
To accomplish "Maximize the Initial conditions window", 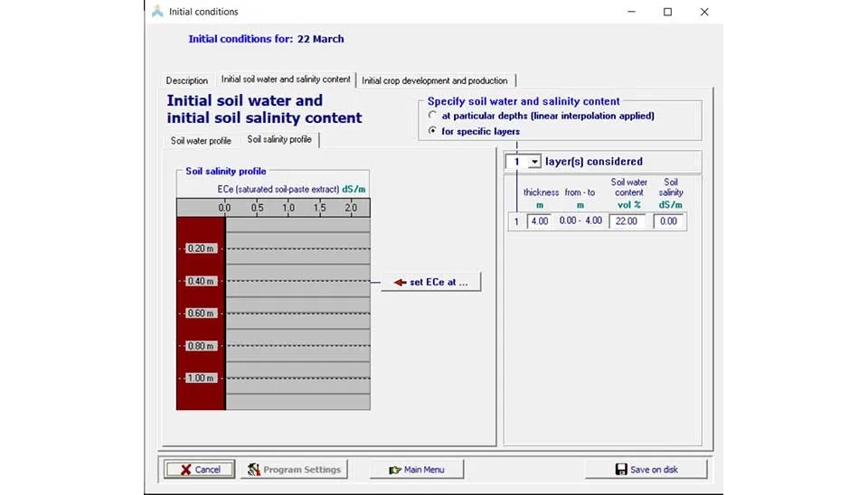I will (x=667, y=12).
